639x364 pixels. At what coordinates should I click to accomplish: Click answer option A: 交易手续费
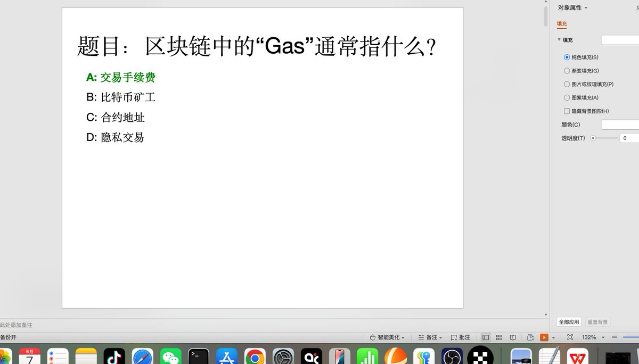pyautogui.click(x=121, y=78)
